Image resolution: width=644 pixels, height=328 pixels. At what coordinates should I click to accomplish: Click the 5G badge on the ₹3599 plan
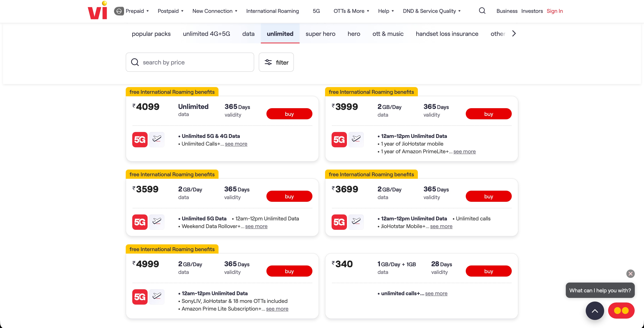pyautogui.click(x=140, y=222)
